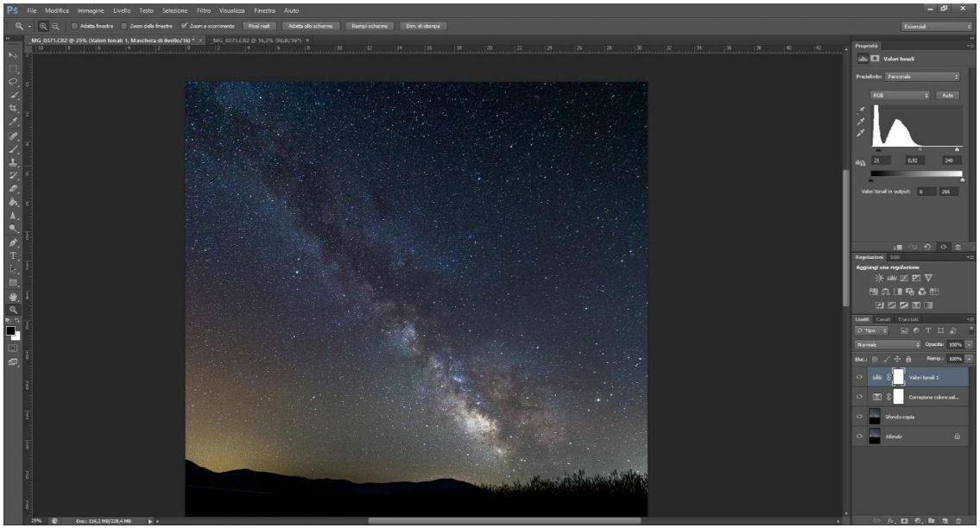Select the Lasso tool
Screen dimensions: 980x528
pyautogui.click(x=9, y=79)
